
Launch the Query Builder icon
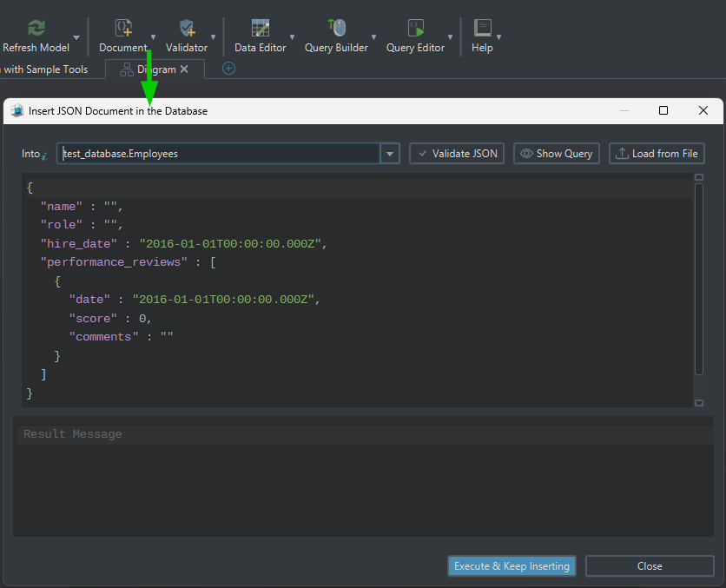tap(337, 28)
